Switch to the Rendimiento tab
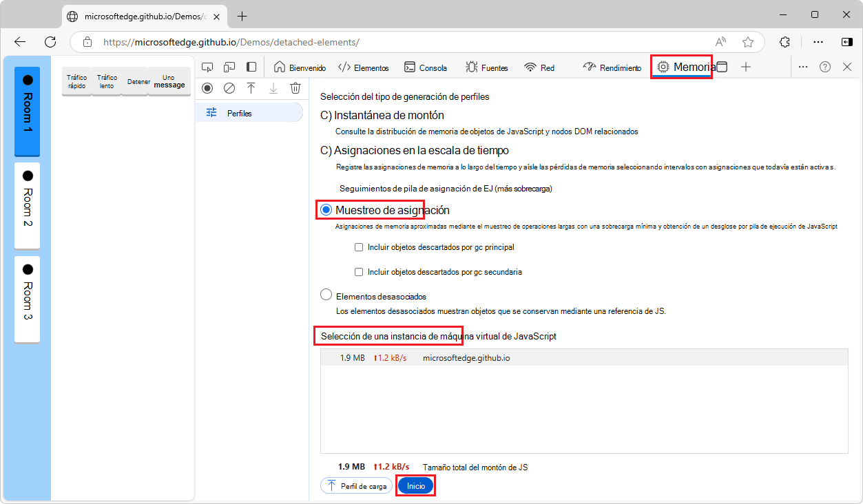Viewport: 863px width, 504px height. [x=612, y=67]
